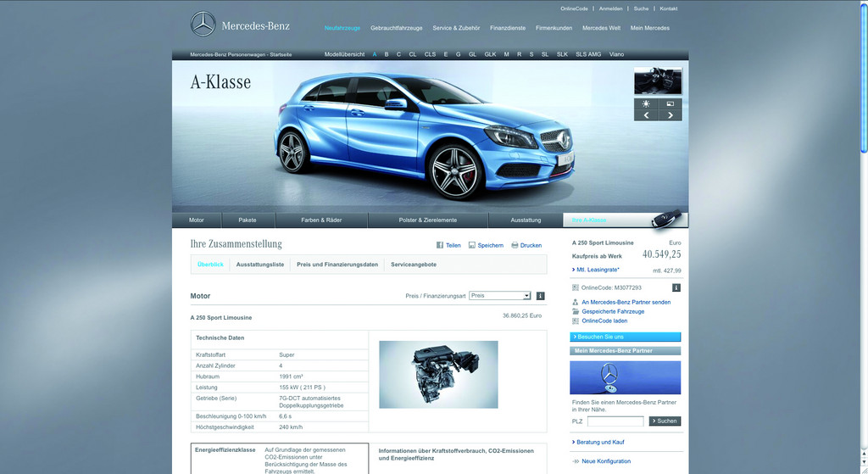Expand Mtl. Leasingrate details
The height and width of the screenshot is (474, 868).
tap(596, 270)
